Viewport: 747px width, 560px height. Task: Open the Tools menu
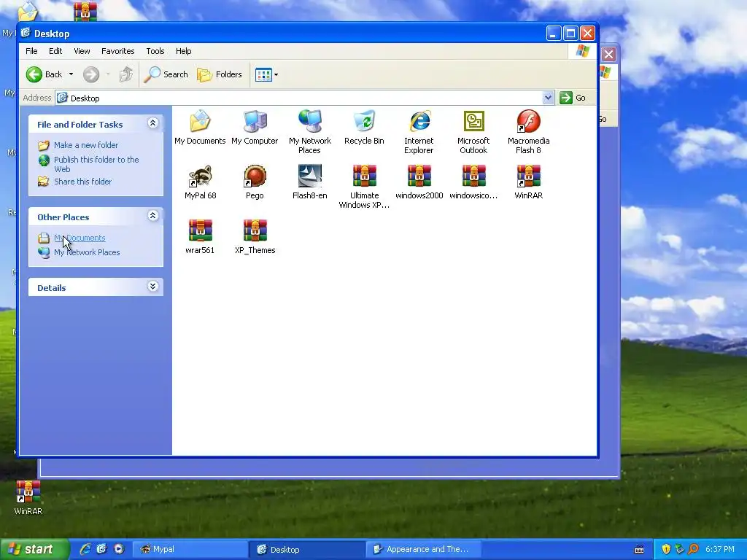pyautogui.click(x=155, y=51)
